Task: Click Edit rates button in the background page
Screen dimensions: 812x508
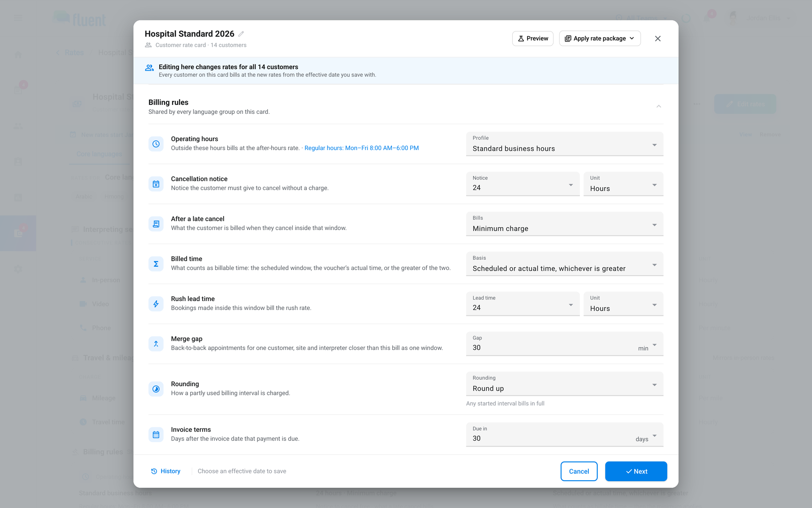Action: pos(745,104)
